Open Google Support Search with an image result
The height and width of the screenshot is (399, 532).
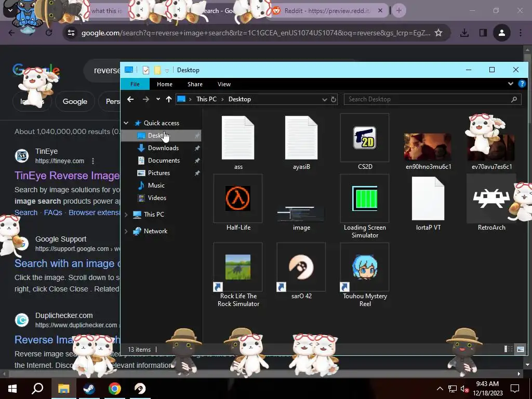pyautogui.click(x=67, y=263)
